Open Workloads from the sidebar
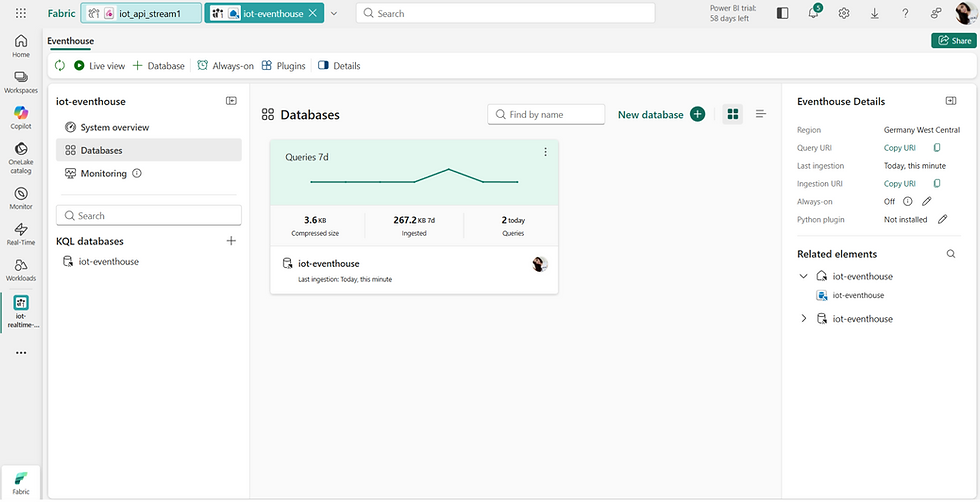This screenshot has height=502, width=980. (x=21, y=269)
